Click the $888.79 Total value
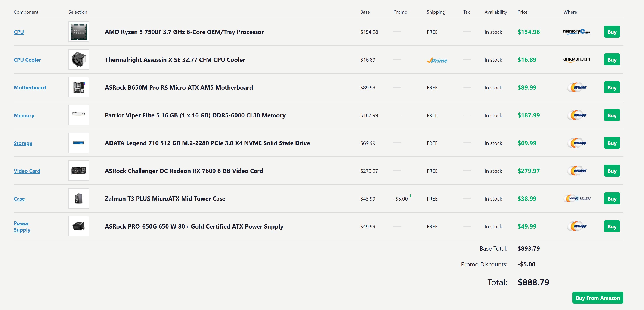Screen dimensions: 644x310 point(533,282)
